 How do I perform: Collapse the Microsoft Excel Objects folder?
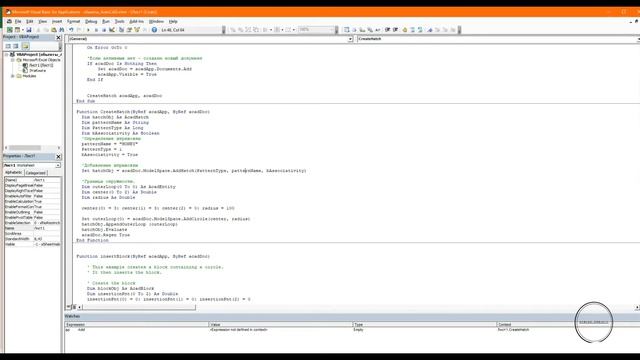[x=13, y=60]
